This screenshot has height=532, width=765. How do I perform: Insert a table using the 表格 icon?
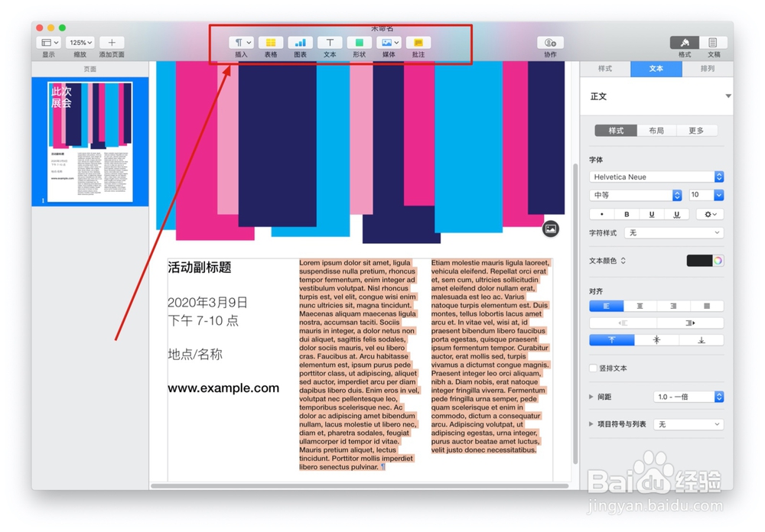click(x=272, y=42)
